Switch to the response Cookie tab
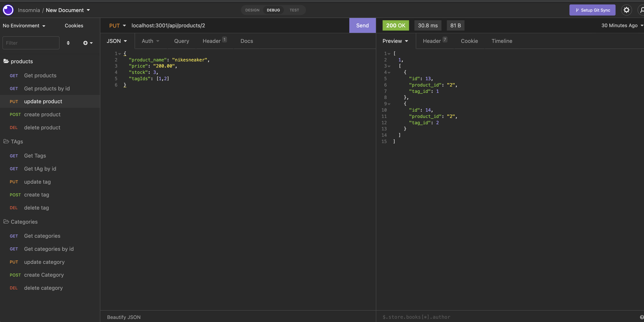 (469, 41)
